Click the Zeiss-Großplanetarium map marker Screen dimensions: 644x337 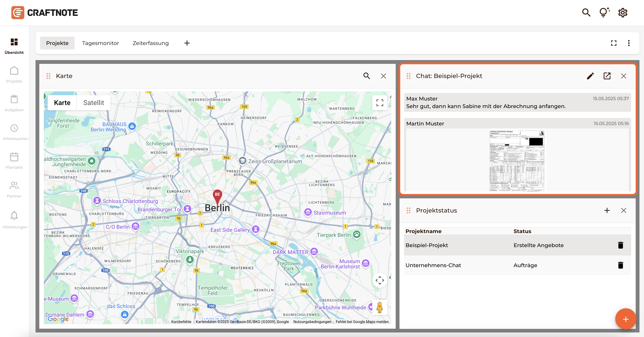[x=242, y=161]
